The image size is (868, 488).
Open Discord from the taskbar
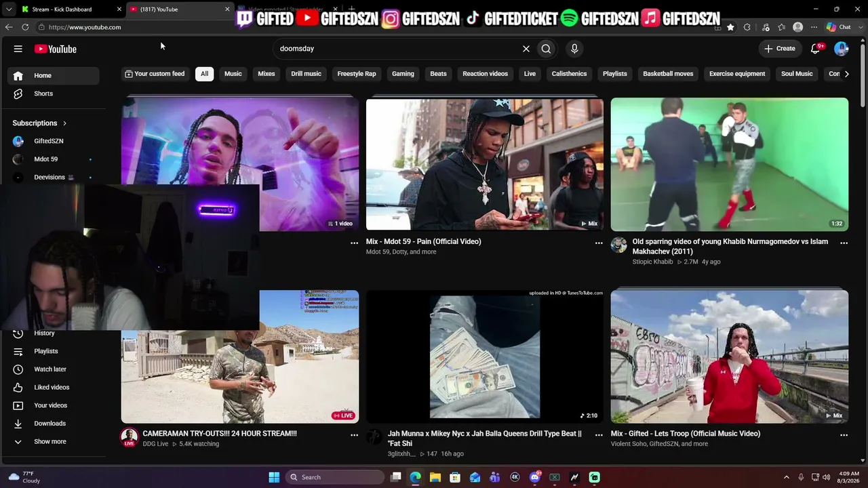tap(534, 477)
